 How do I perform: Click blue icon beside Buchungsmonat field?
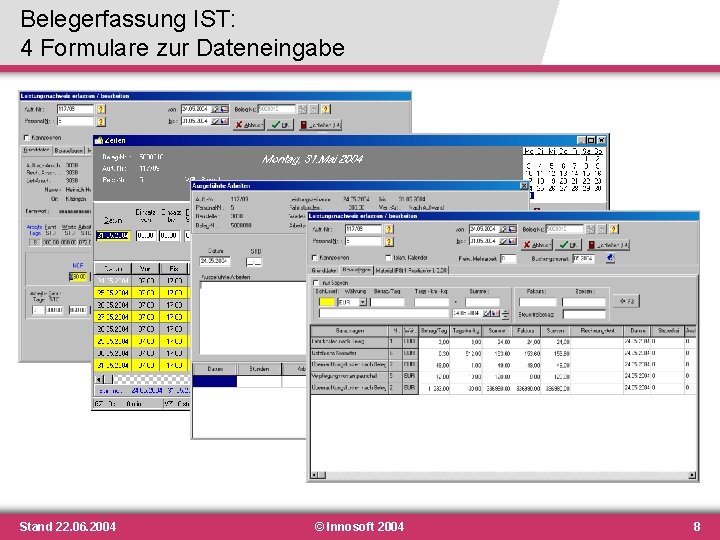pos(610,258)
